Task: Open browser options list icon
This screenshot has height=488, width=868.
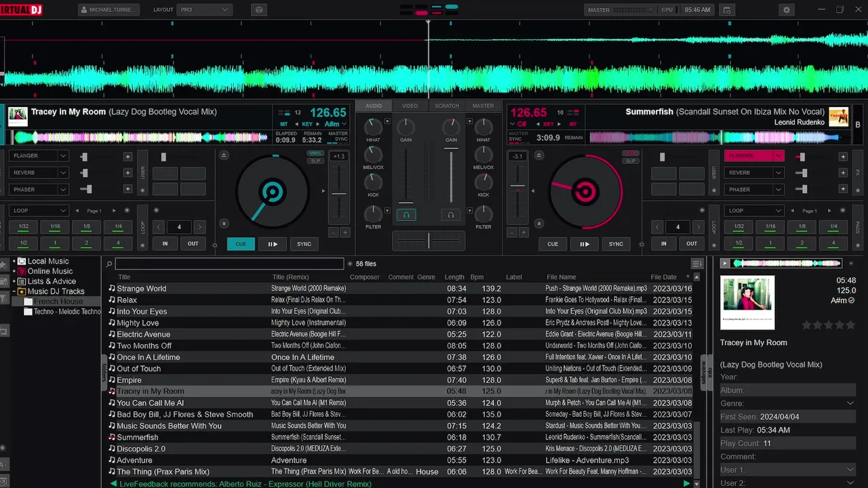Action: 696,264
